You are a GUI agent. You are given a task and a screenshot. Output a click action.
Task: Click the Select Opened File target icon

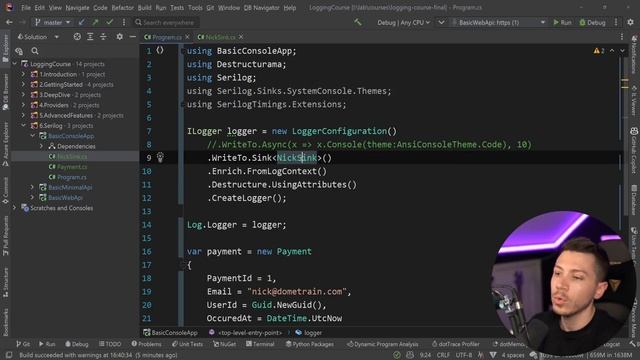coord(77,37)
